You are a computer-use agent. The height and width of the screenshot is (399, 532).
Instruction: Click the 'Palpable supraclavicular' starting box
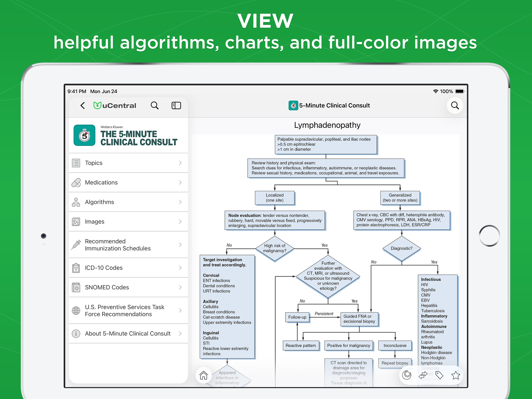tap(326, 144)
